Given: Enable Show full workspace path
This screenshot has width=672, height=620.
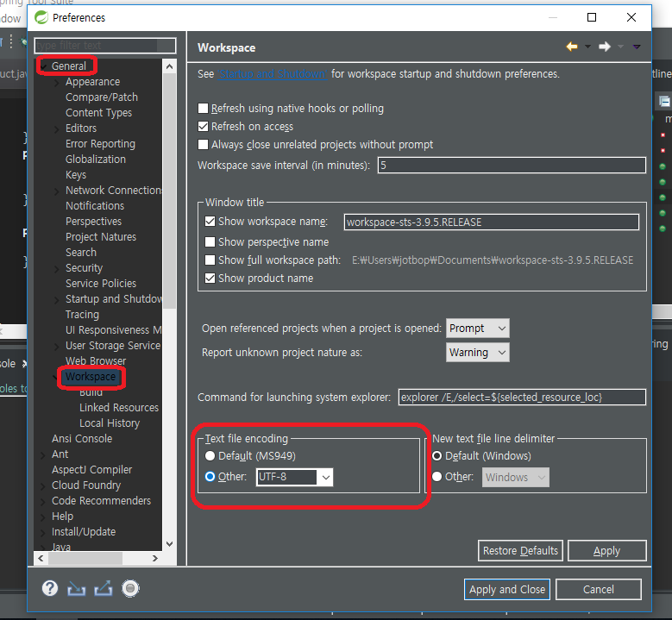Looking at the screenshot, I should point(210,260).
